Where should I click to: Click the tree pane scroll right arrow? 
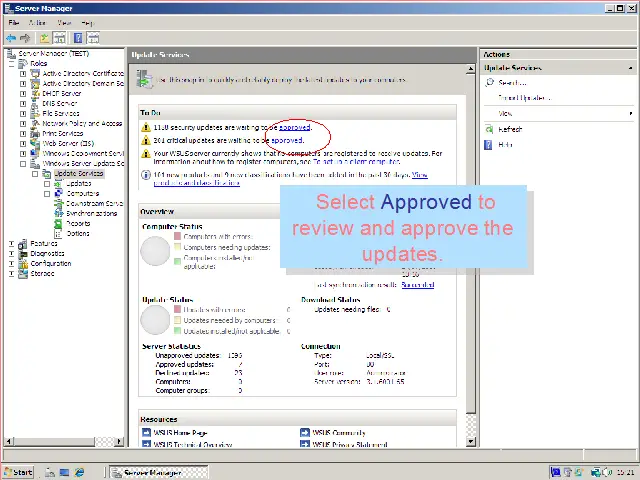pos(119,441)
